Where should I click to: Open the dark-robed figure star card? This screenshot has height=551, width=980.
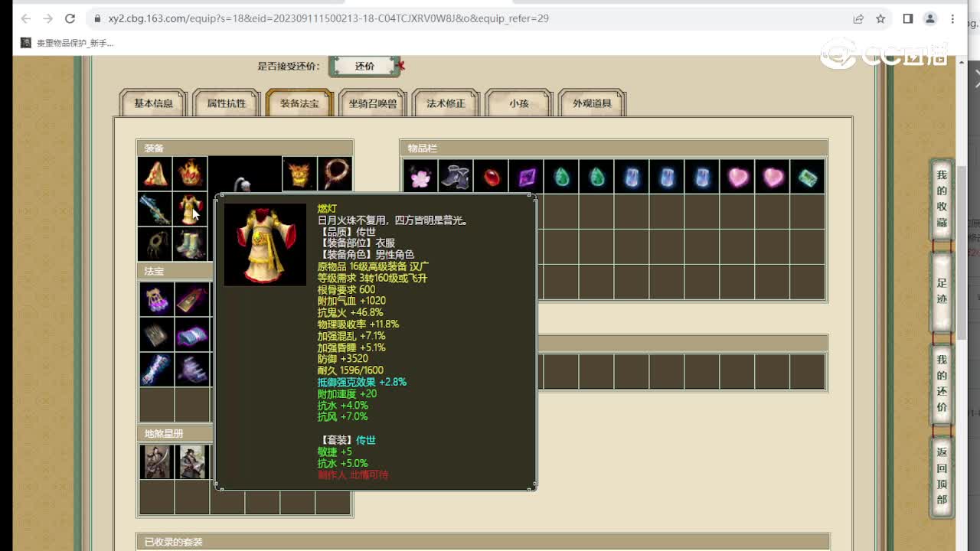pos(191,461)
